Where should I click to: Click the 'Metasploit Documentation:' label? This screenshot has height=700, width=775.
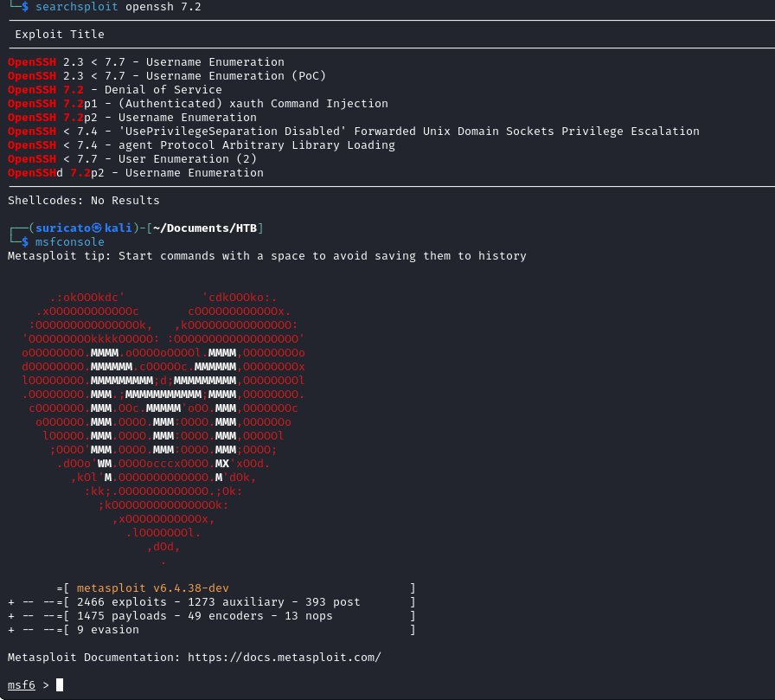(94, 658)
